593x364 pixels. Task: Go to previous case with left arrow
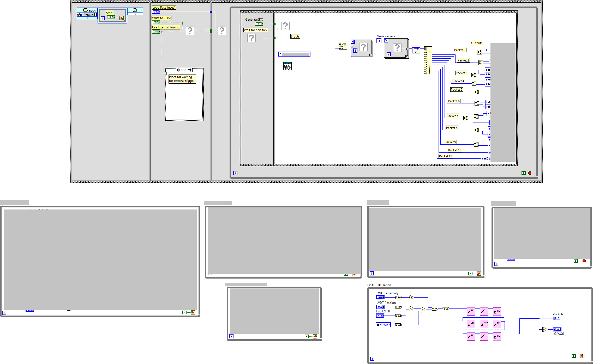(177, 70)
